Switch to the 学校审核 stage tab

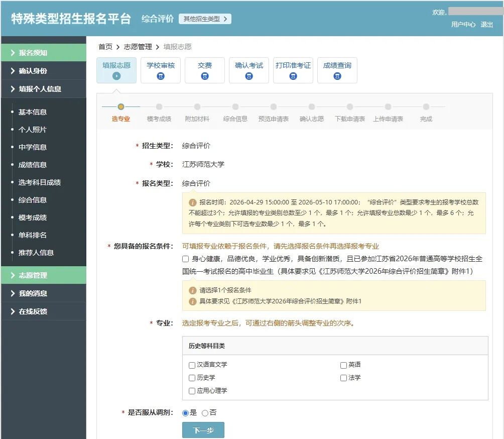161,70
